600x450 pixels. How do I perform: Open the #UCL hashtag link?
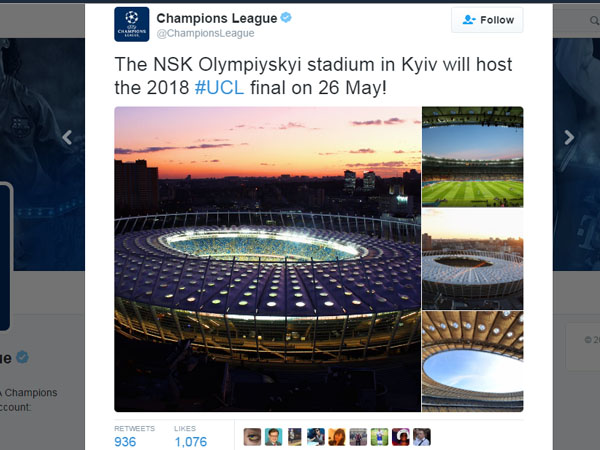coord(219,88)
